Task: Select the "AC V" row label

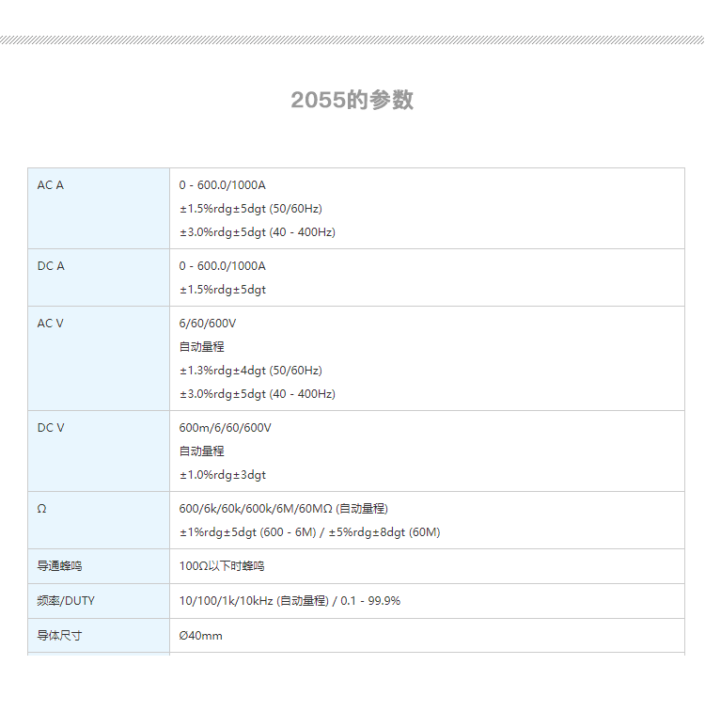Action: pos(50,324)
